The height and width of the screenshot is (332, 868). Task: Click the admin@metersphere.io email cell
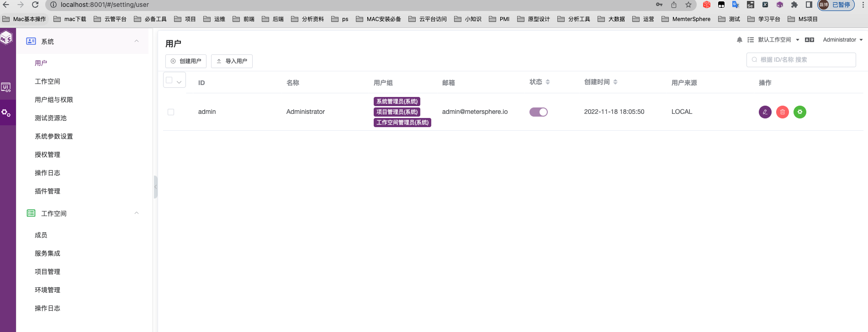pos(475,112)
